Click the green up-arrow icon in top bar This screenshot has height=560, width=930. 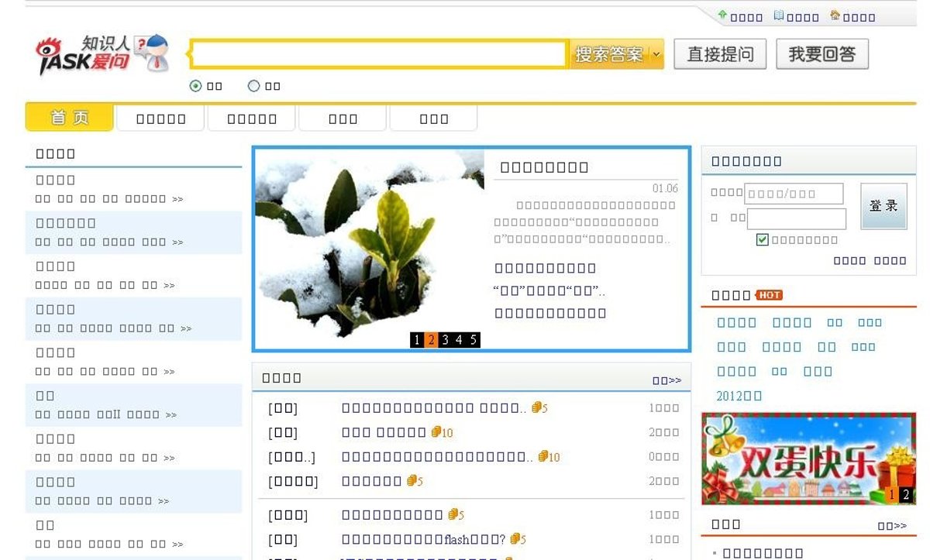click(722, 15)
